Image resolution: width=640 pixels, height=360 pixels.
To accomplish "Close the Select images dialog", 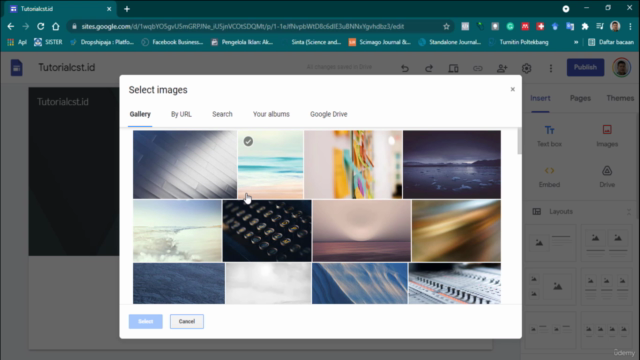I will pyautogui.click(x=513, y=89).
